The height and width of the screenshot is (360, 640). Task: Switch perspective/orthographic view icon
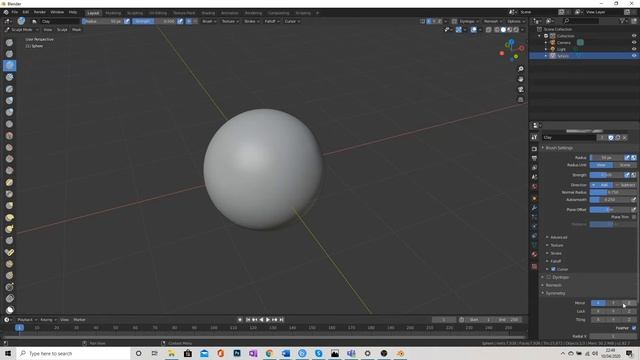coord(520,100)
